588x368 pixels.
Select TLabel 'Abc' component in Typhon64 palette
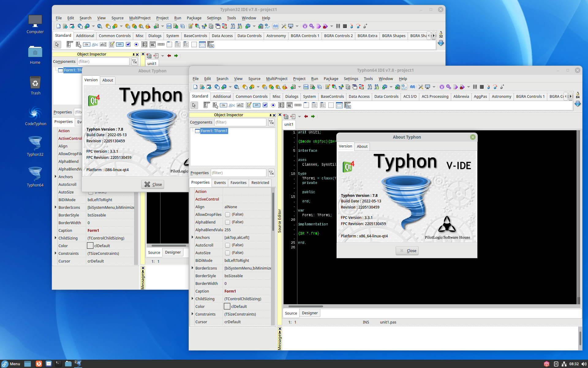point(232,105)
